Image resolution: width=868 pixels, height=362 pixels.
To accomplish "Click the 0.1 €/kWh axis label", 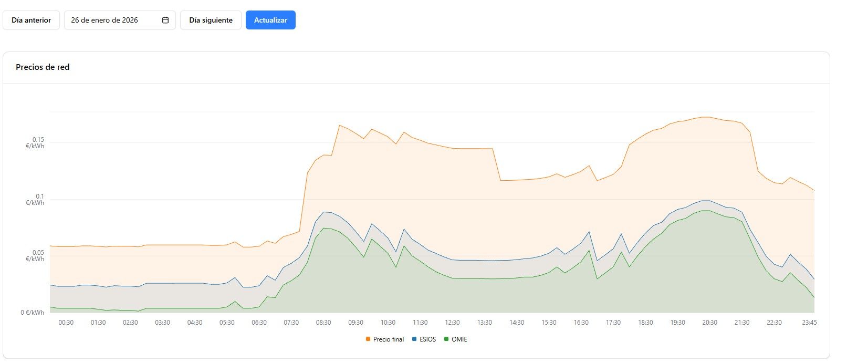I will [36, 200].
